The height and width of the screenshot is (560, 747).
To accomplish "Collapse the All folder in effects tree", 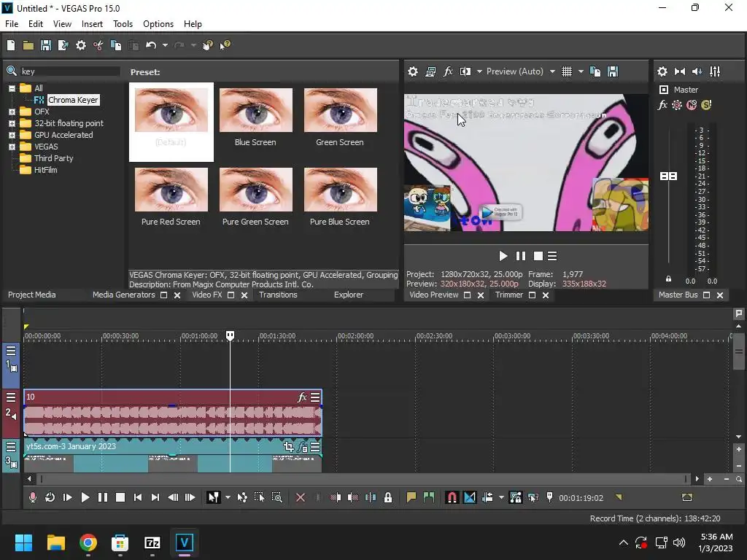I will coord(12,88).
